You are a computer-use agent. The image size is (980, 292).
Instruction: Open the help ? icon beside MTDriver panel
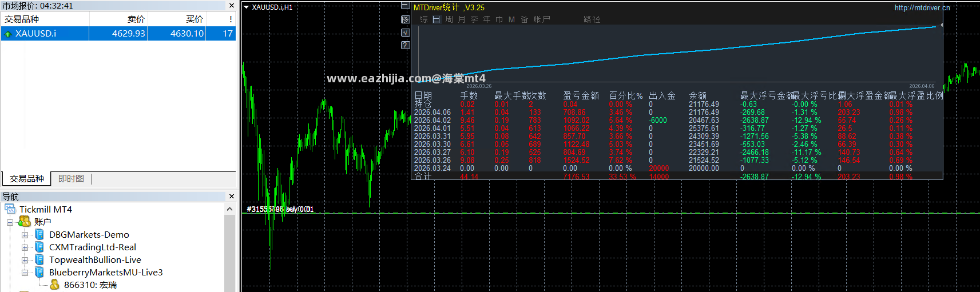pos(405,45)
